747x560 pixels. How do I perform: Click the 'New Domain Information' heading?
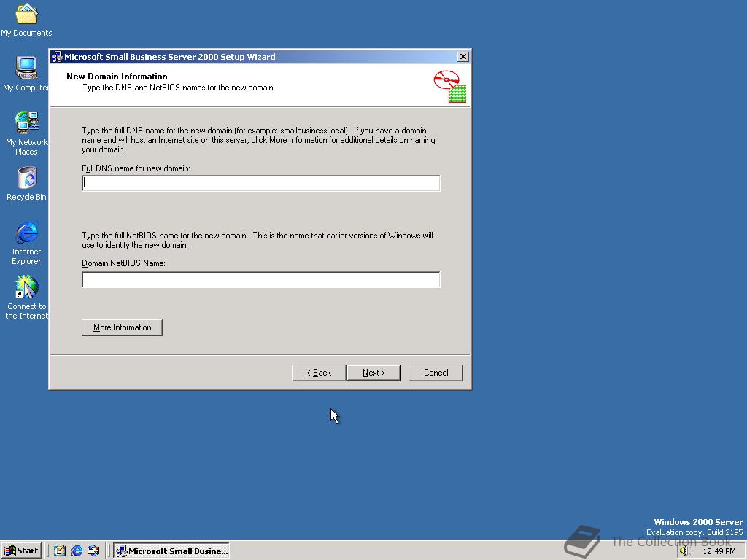point(117,76)
